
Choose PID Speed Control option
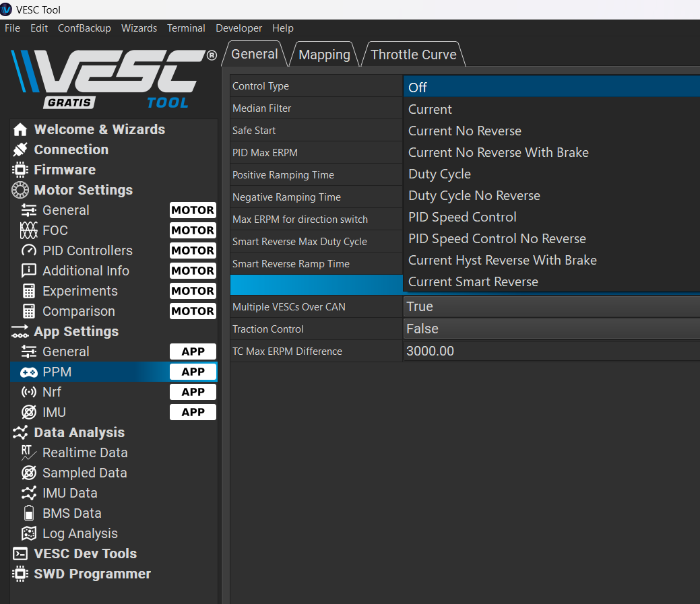(552, 217)
